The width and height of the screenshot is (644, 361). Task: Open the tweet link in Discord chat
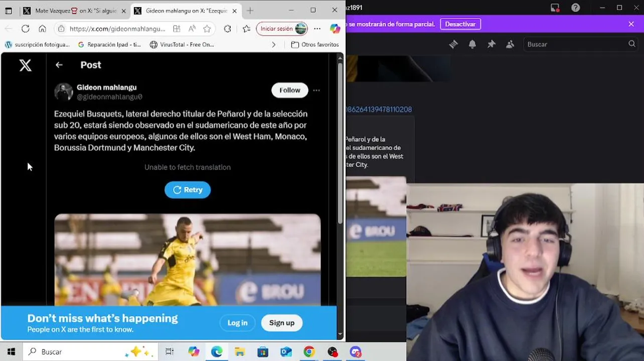(379, 109)
